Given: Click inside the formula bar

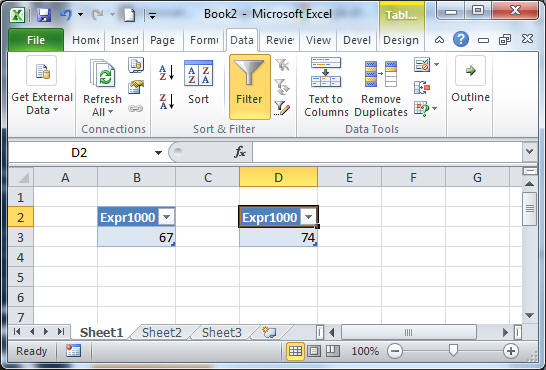Looking at the screenshot, I should click(387, 152).
